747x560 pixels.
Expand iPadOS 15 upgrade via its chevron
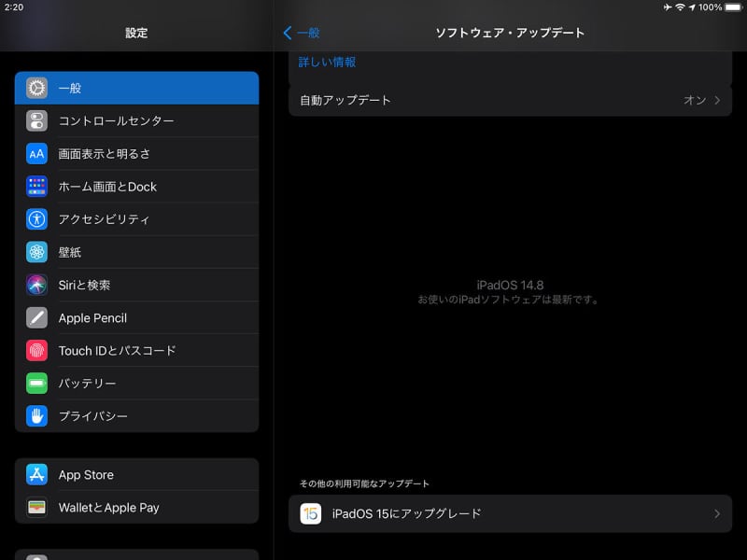point(717,514)
